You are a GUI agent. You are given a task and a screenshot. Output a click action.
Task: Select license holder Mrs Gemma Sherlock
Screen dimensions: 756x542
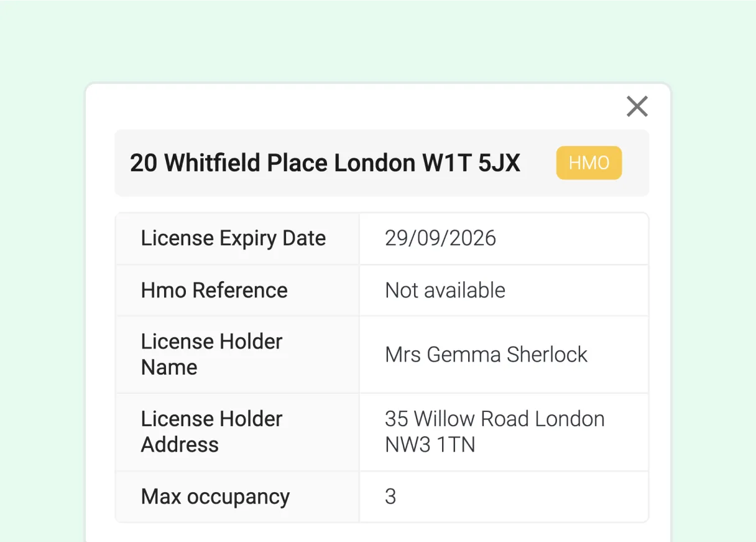click(486, 354)
